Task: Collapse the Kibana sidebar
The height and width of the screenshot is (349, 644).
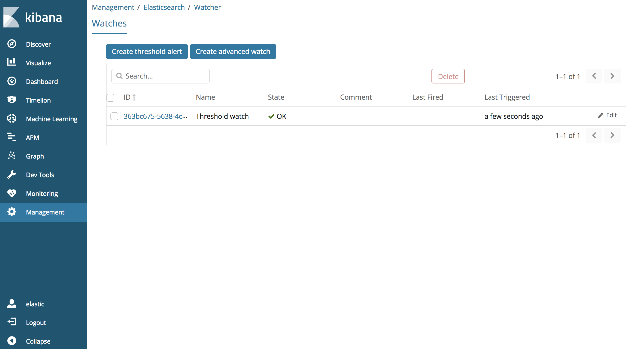Action: click(12, 341)
